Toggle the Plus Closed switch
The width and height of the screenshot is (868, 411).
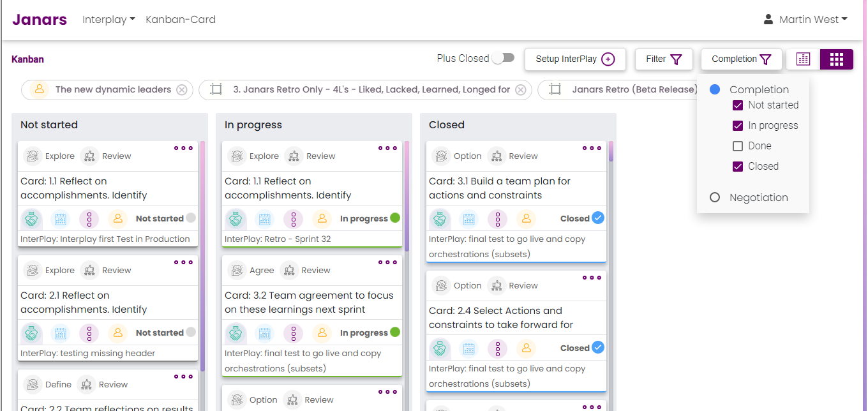503,58
